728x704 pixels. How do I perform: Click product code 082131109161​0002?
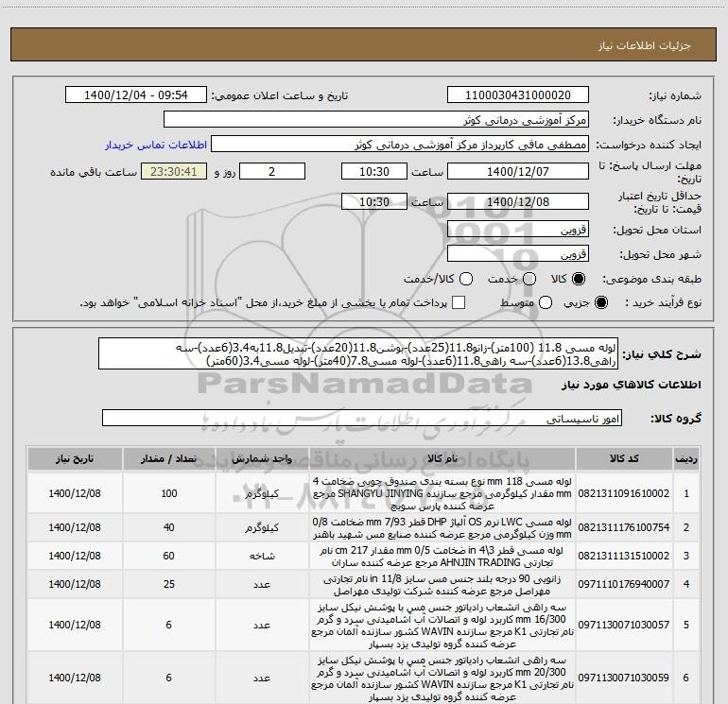click(624, 493)
